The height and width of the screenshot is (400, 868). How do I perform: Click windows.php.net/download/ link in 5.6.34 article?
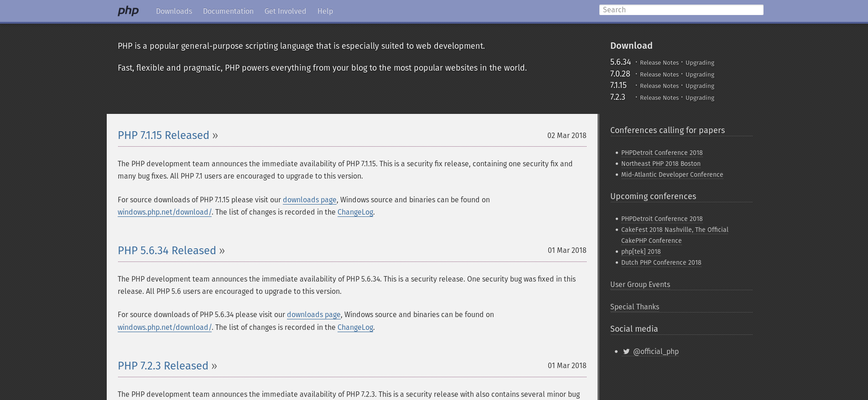[x=164, y=328]
